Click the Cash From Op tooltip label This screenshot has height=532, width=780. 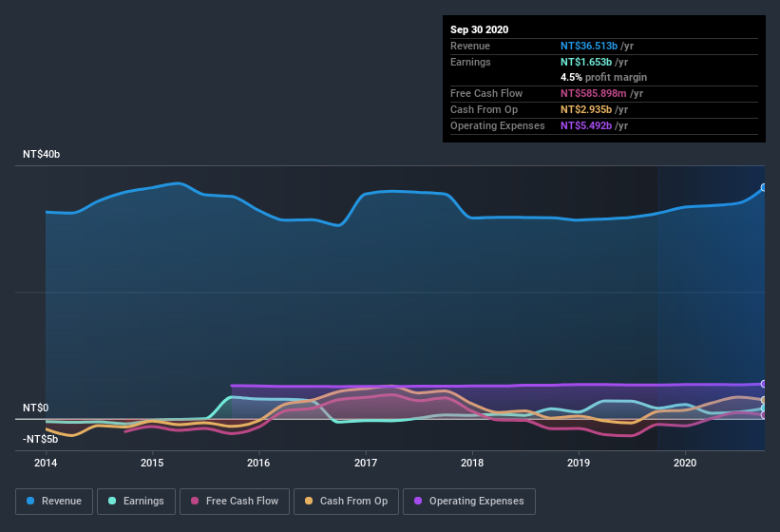tap(484, 109)
